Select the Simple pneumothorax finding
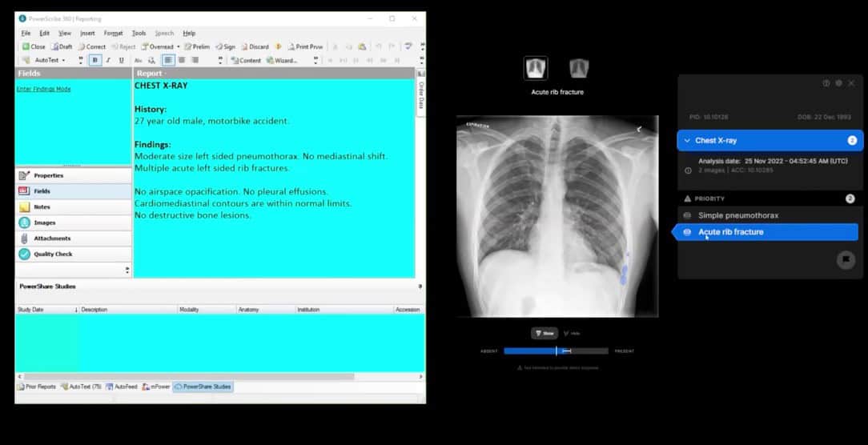The height and width of the screenshot is (445, 868). [737, 215]
